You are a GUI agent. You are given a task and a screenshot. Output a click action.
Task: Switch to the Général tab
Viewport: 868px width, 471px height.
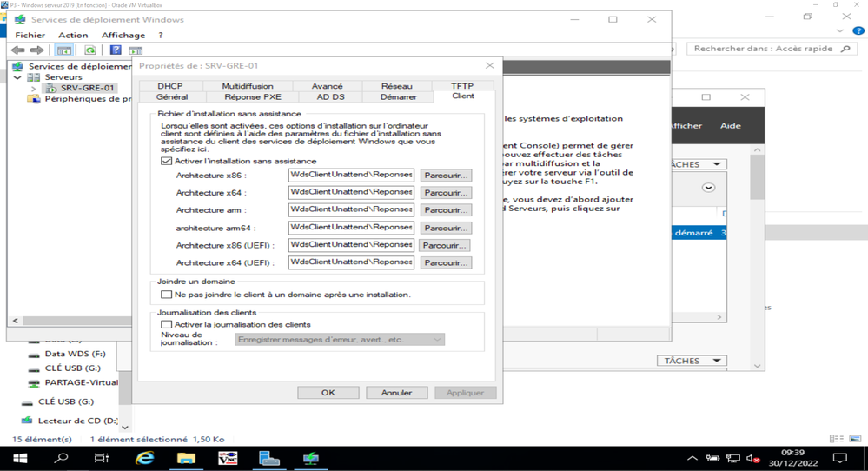[172, 96]
